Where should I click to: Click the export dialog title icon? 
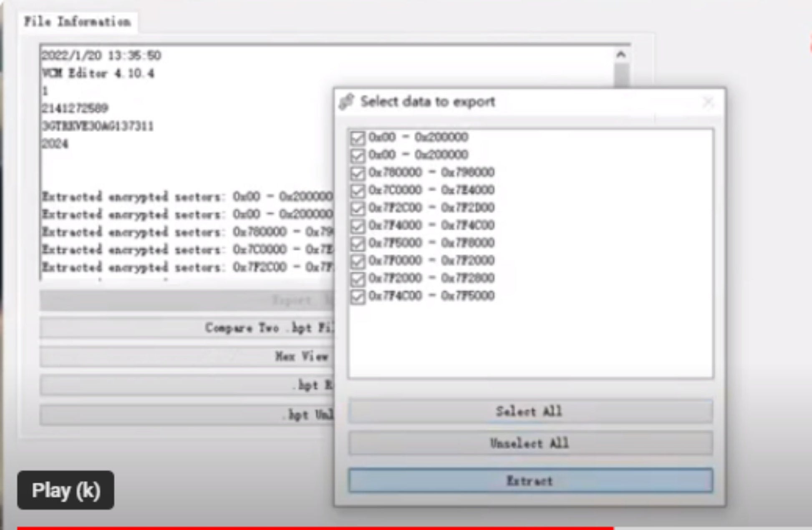point(346,101)
